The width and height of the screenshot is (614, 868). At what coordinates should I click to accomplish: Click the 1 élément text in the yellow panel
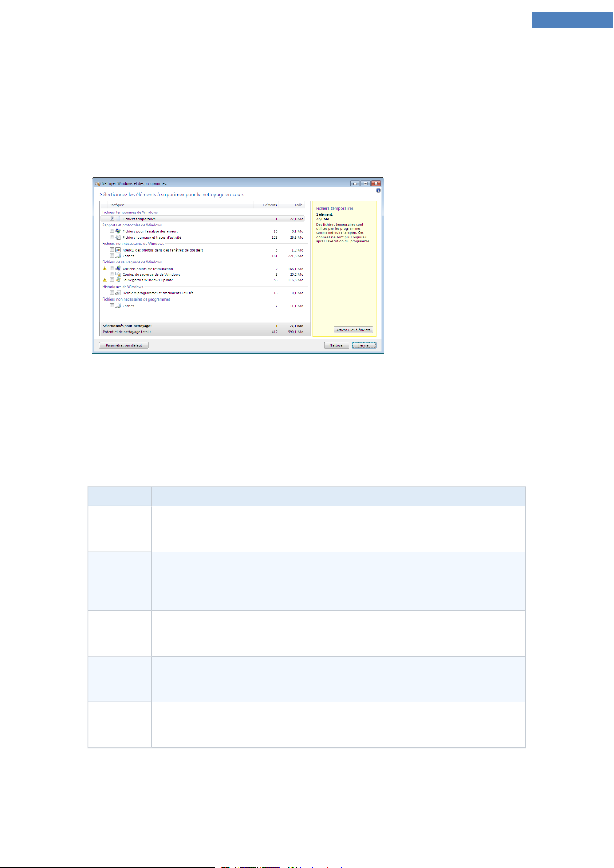(x=324, y=214)
